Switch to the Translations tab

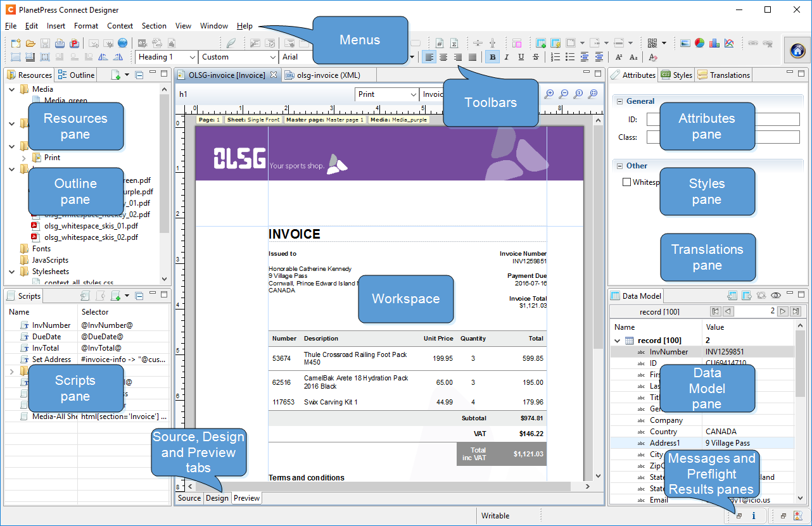(723, 75)
